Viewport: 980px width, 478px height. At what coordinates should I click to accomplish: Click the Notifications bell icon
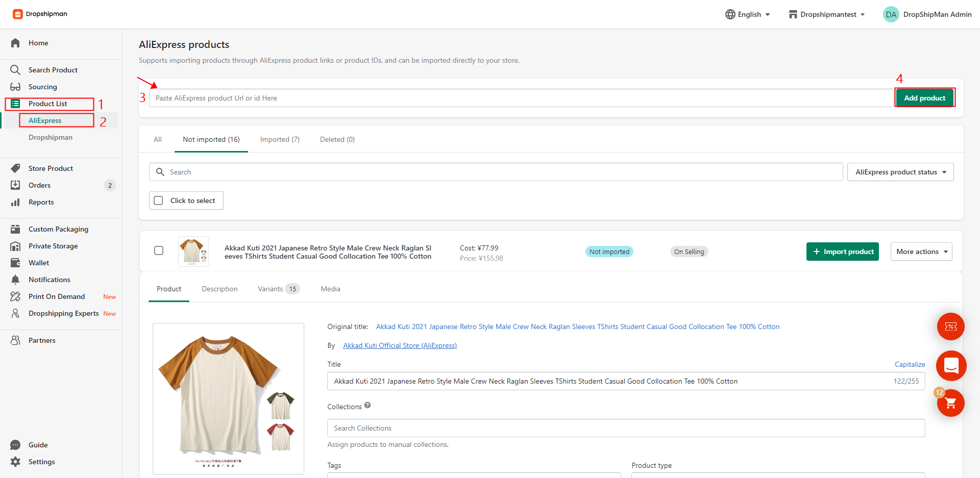click(15, 280)
